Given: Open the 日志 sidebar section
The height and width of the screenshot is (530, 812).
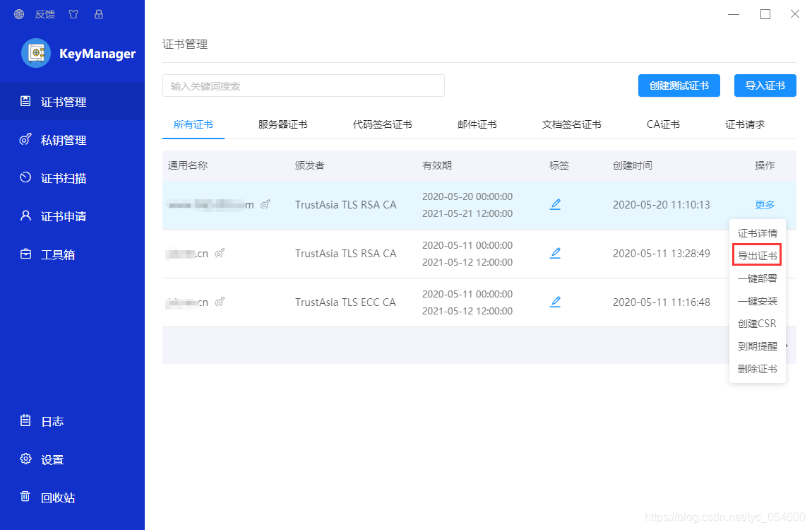Looking at the screenshot, I should [x=52, y=420].
